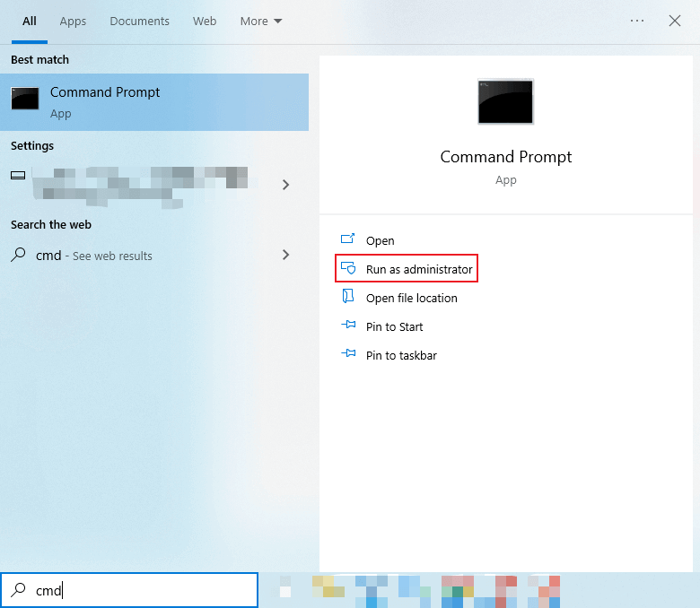The image size is (700, 608).
Task: Click the Open file location icon
Action: click(x=348, y=296)
